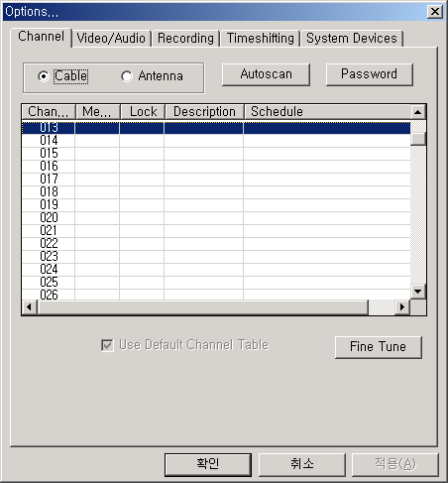Select channel row 015
The width and height of the screenshot is (448, 483).
click(216, 154)
